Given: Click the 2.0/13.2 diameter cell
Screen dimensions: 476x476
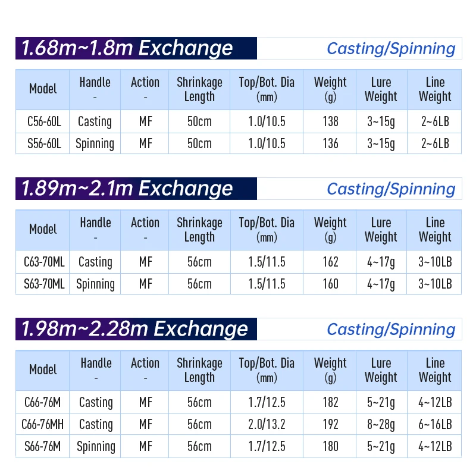Looking at the screenshot, I should [267, 424].
